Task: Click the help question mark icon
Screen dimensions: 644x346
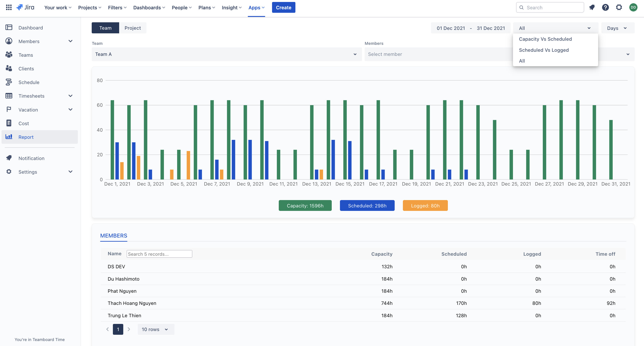Action: click(605, 8)
